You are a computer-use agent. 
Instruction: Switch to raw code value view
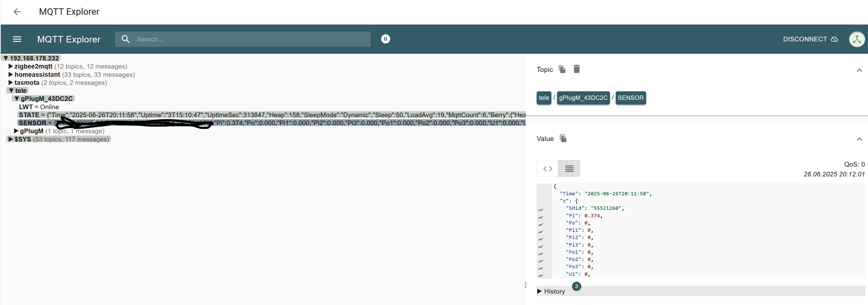(x=548, y=168)
